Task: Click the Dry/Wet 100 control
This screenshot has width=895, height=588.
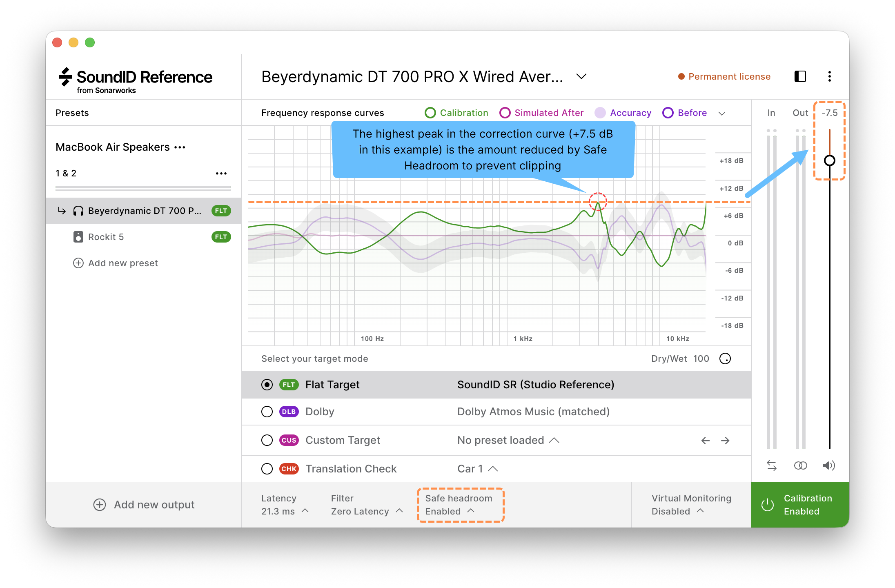Action: 726,359
